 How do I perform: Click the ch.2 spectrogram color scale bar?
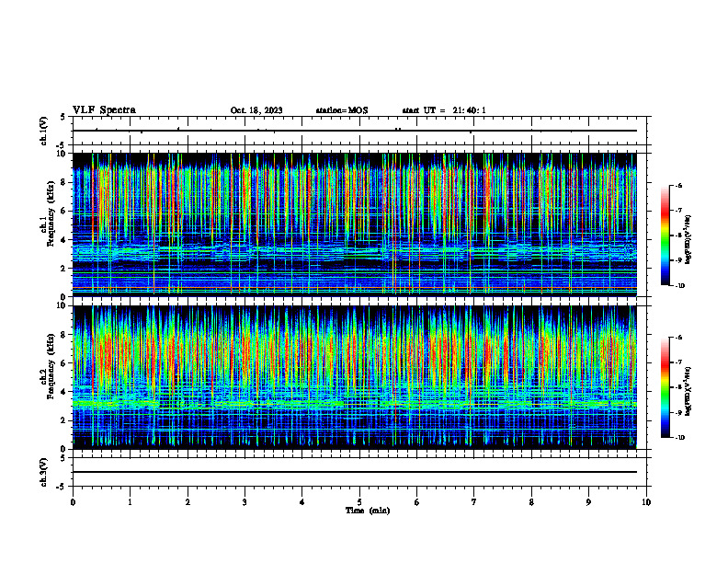[x=665, y=387]
